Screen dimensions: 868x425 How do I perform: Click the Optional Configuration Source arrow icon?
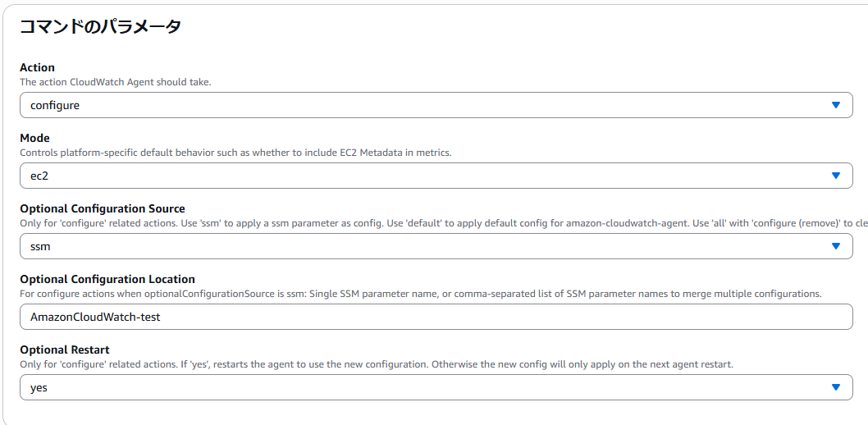click(x=835, y=246)
